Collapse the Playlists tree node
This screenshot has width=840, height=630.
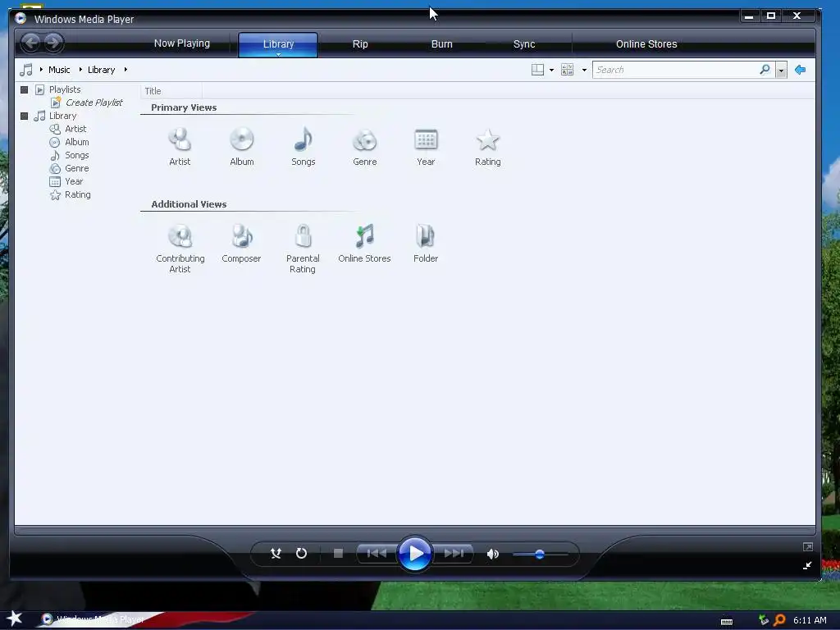[x=24, y=89]
